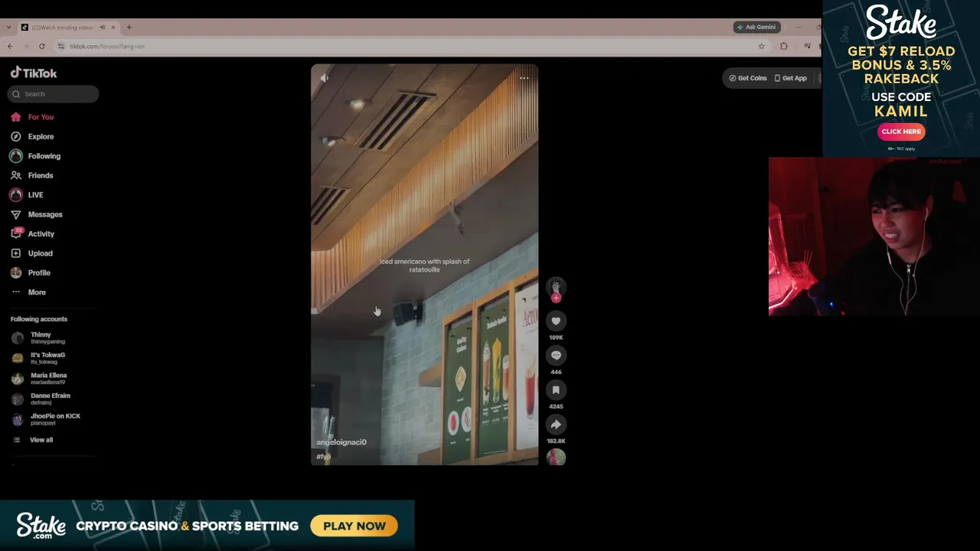Open a new browser tab
This screenshot has height=551, width=980.
coord(129,28)
